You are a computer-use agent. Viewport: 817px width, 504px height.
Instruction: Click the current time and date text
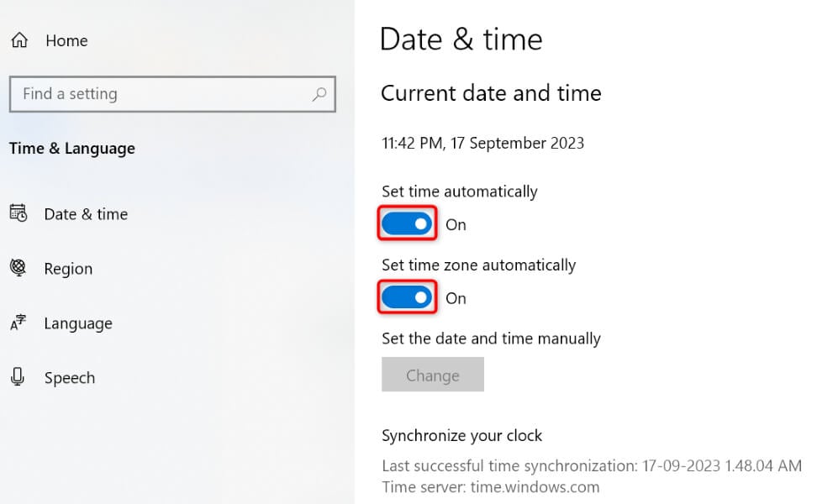[482, 143]
